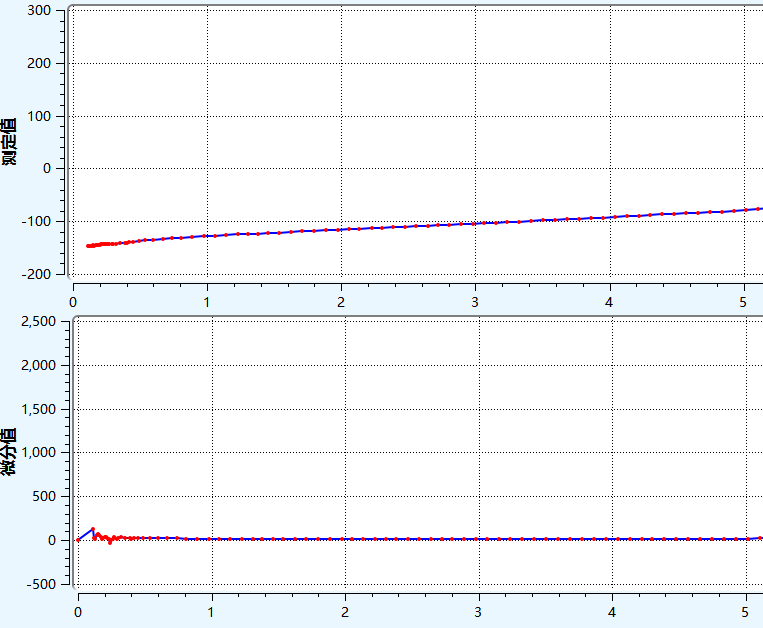
Task: Click the 300 tick label on upper y-axis
Action: tap(40, 11)
